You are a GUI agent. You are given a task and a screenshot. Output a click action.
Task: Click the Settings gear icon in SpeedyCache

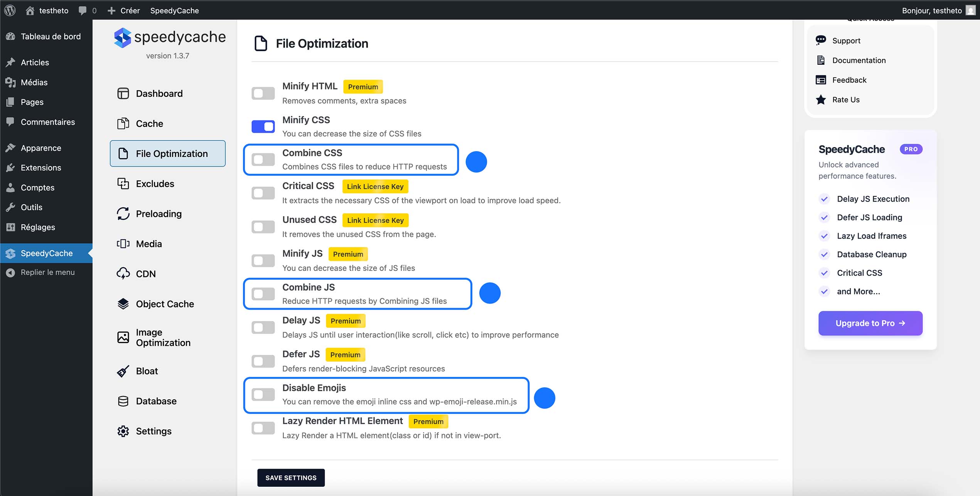pyautogui.click(x=123, y=431)
